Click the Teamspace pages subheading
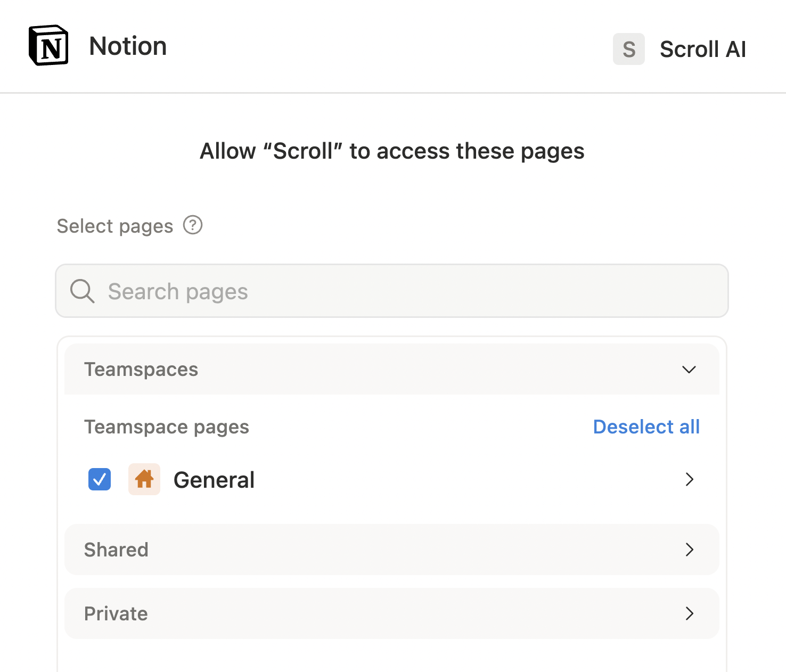Image resolution: width=786 pixels, height=672 pixels. tap(167, 427)
